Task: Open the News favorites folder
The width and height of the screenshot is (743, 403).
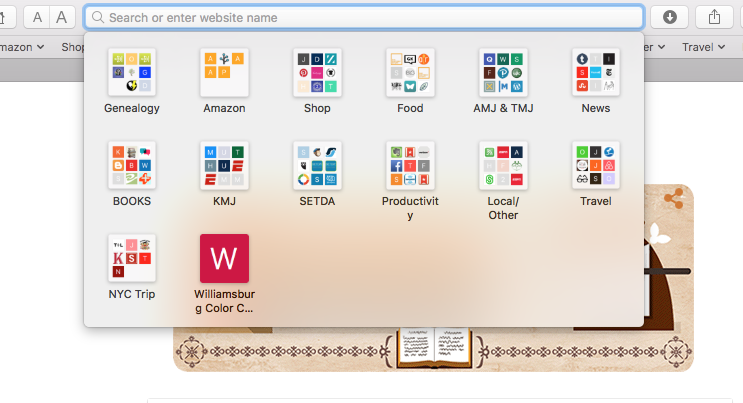Action: point(596,73)
